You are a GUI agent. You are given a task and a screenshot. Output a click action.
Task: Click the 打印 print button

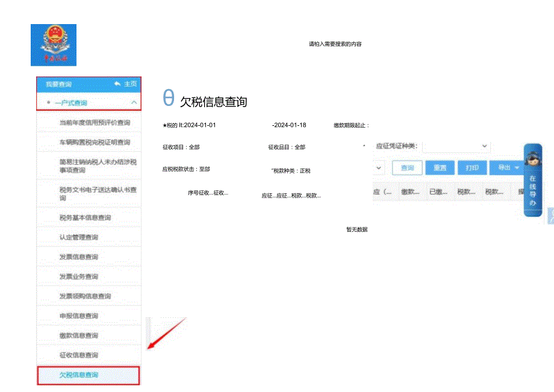point(472,168)
